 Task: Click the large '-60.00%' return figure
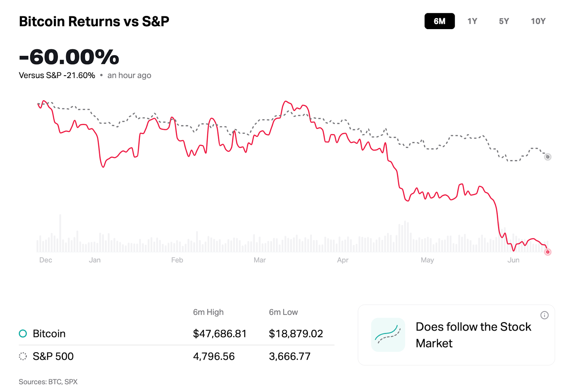(69, 57)
